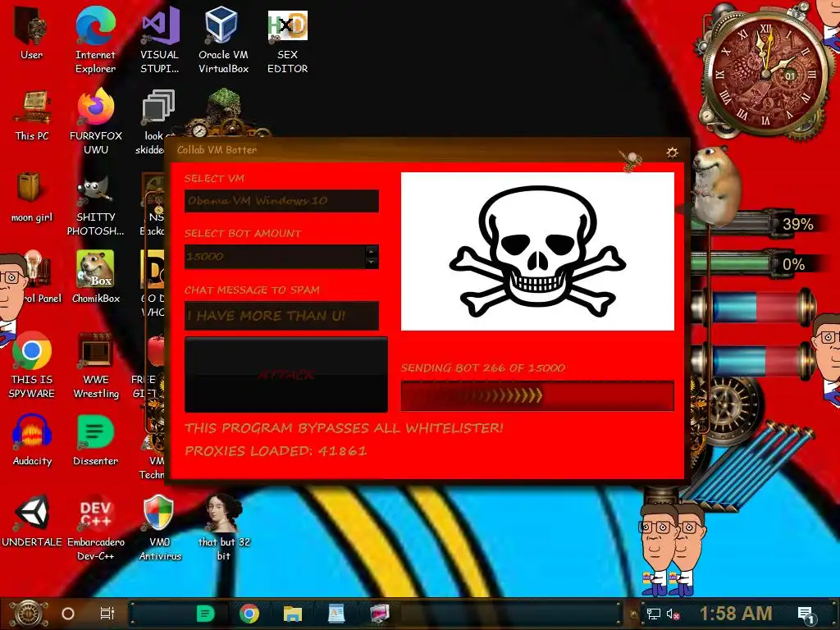Open the THIS IS SPYWARE Chrome desktop icon
The height and width of the screenshot is (630, 840).
pyautogui.click(x=32, y=365)
